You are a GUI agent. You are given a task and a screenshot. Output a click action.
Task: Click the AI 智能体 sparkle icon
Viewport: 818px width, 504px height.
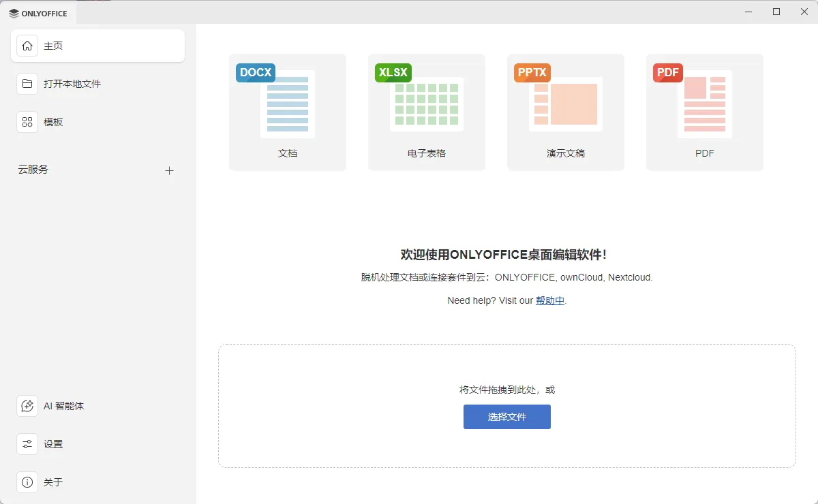coord(27,406)
